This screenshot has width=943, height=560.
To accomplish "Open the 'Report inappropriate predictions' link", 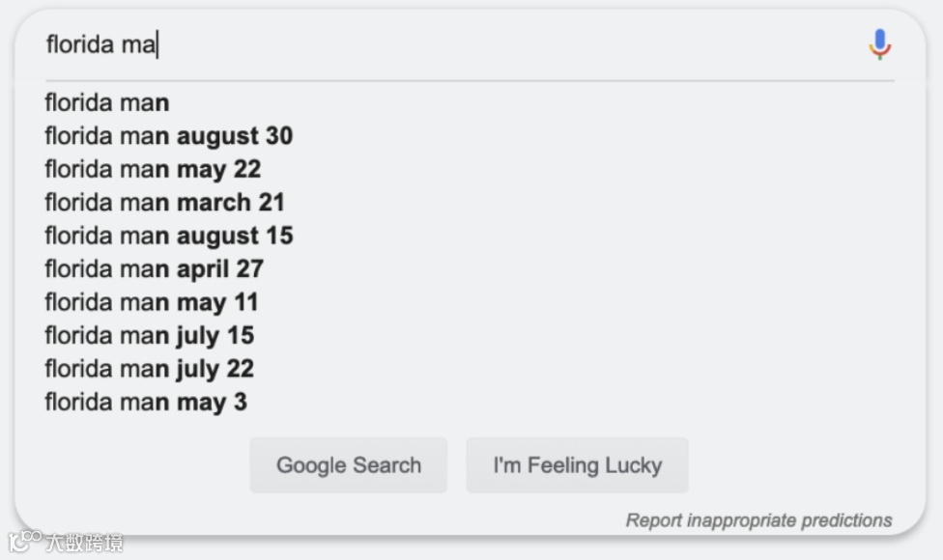I will pos(758,520).
